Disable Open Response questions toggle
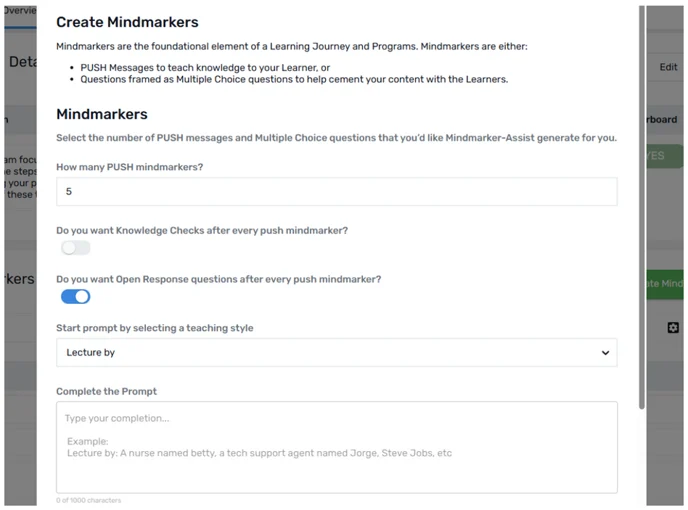Viewport: 688px width, 510px height. click(75, 297)
